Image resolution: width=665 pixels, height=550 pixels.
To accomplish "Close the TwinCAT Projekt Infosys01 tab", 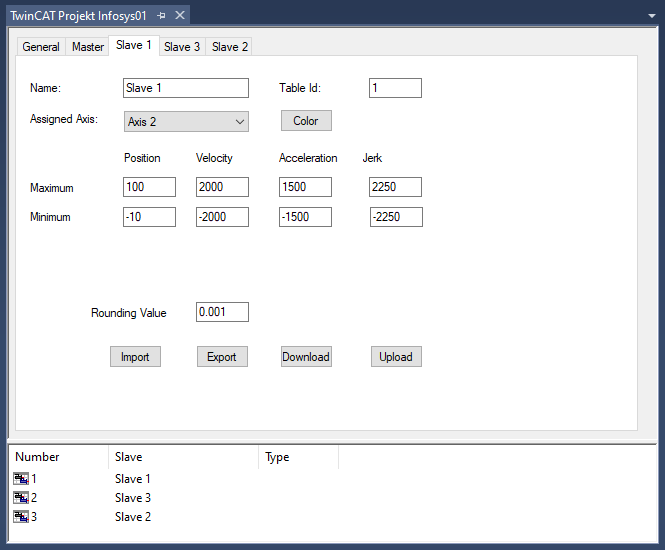I will 180,15.
